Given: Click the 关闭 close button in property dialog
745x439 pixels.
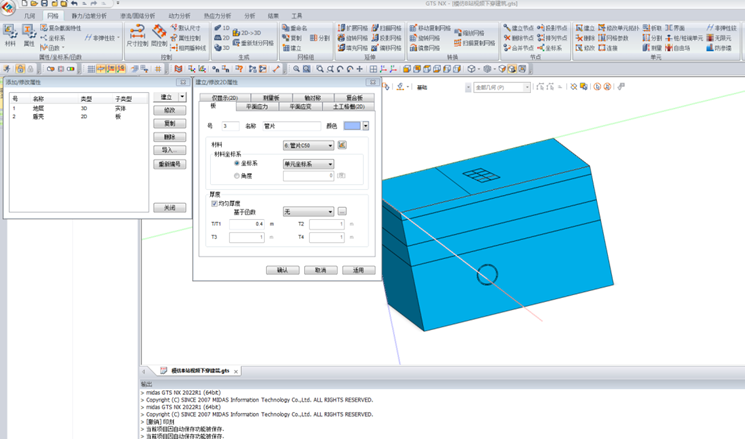Looking at the screenshot, I should click(x=170, y=208).
